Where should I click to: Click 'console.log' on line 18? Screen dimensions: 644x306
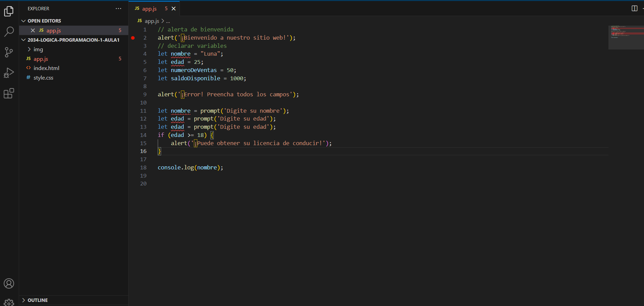tap(176, 168)
